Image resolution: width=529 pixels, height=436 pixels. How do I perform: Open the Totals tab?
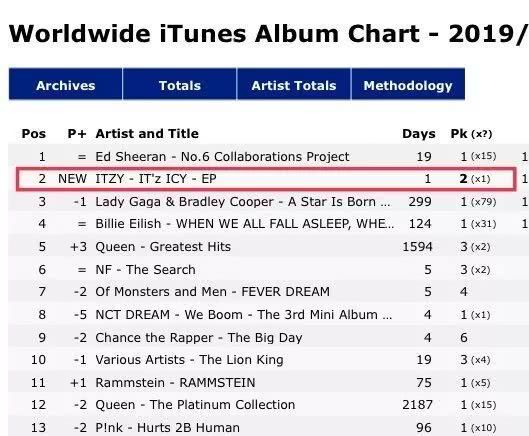(180, 84)
